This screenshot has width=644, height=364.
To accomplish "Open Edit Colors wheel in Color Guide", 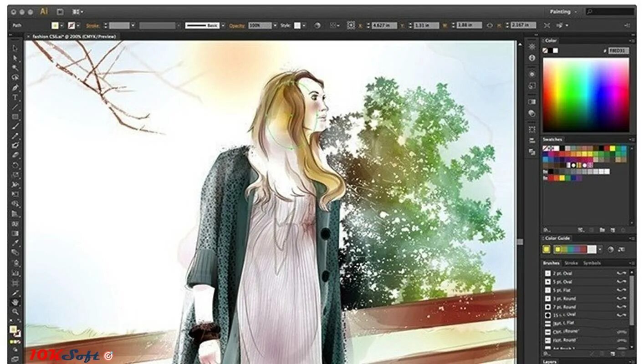I will 610,249.
